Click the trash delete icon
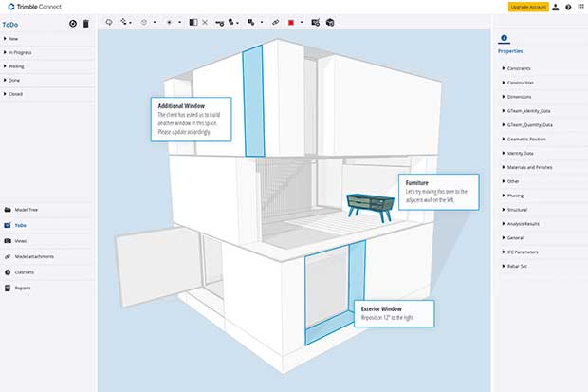This screenshot has width=588, height=392. coord(86,24)
